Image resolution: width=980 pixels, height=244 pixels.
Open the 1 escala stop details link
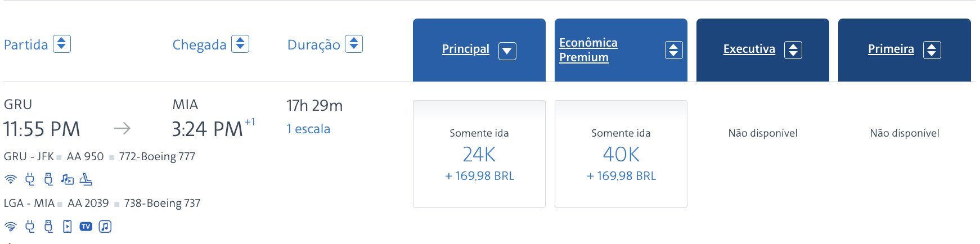(x=308, y=129)
